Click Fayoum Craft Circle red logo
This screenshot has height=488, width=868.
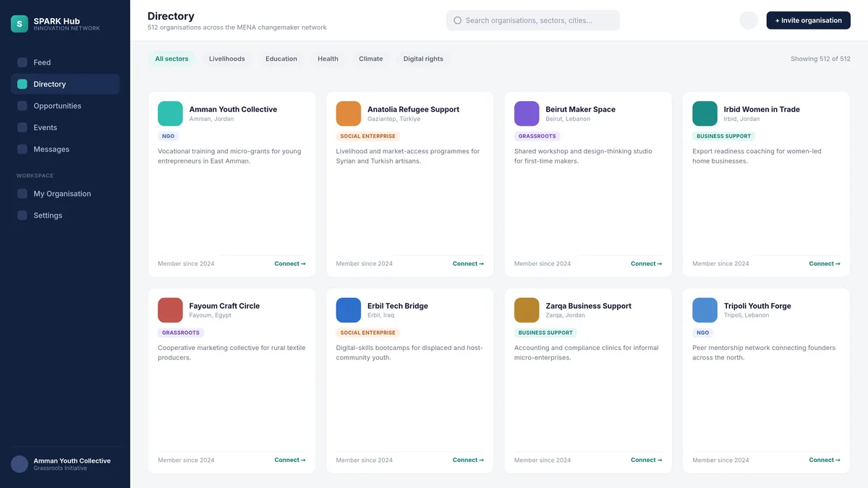[x=171, y=310]
